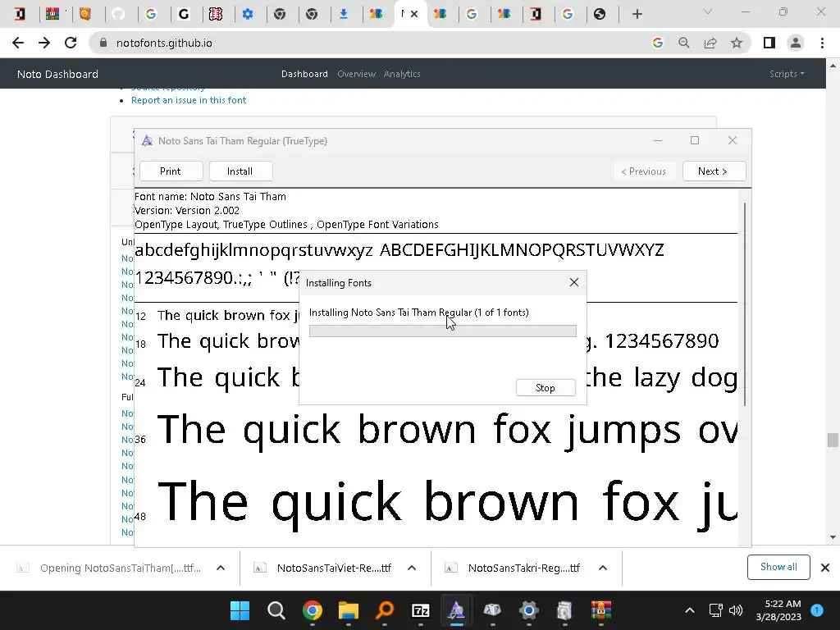840x630 pixels.
Task: Go forward in browser history
Action: 44,43
